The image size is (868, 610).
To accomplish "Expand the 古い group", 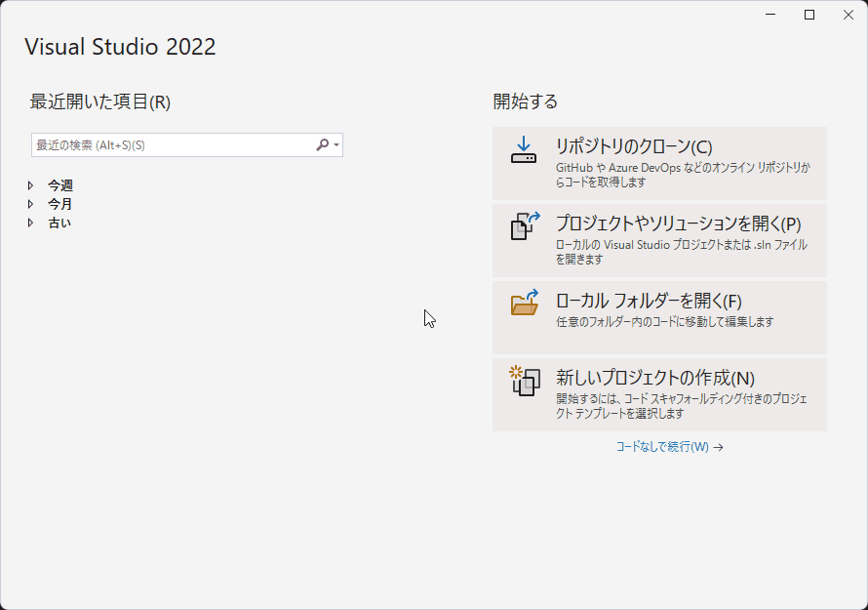I will coord(31,223).
